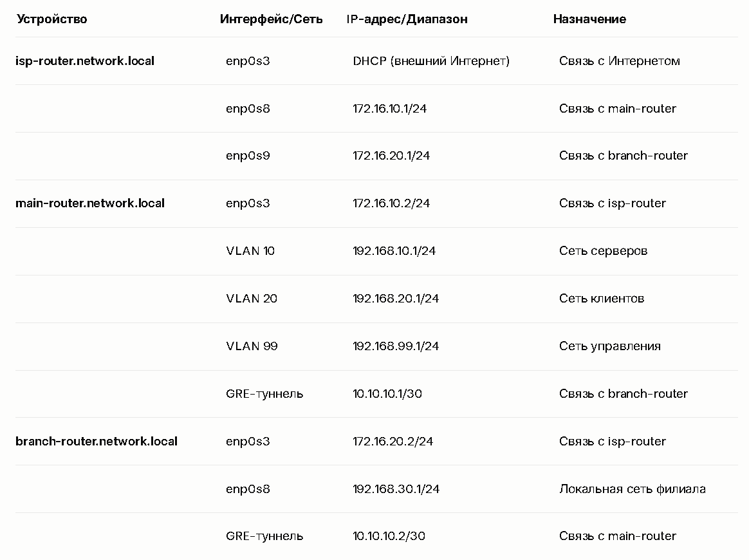Viewport: 749px width, 560px height.
Task: Click the isp-router.network.local device name
Action: coord(85,61)
